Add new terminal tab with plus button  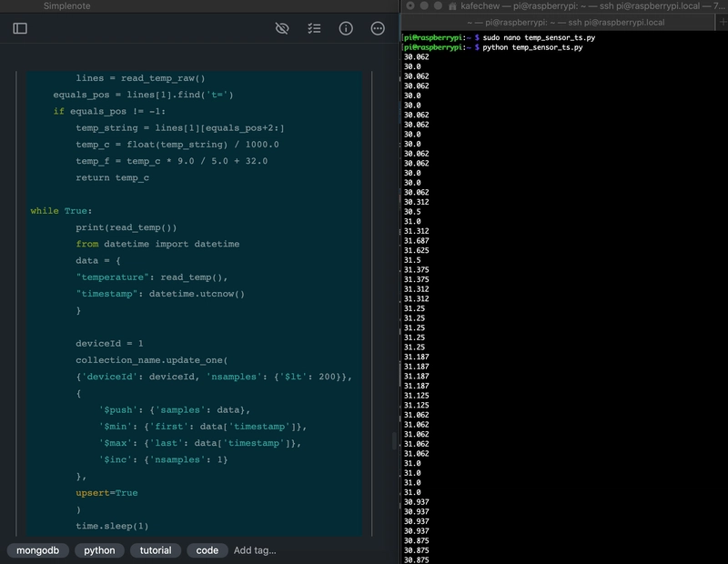(x=723, y=21)
